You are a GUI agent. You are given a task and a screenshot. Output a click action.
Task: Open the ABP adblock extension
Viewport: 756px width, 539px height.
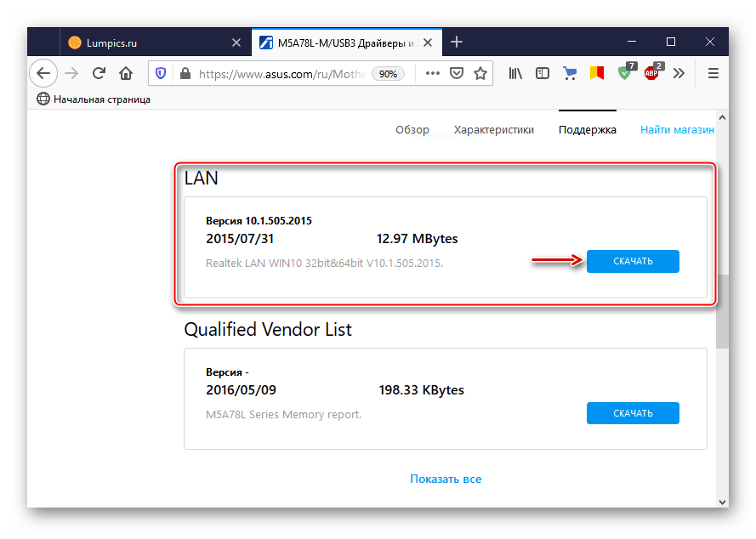click(653, 72)
